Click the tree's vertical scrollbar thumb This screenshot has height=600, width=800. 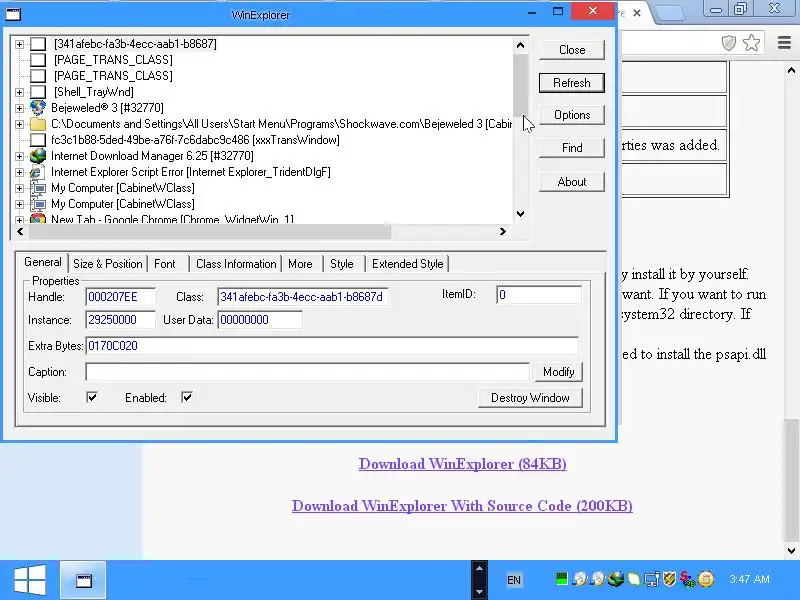520,85
